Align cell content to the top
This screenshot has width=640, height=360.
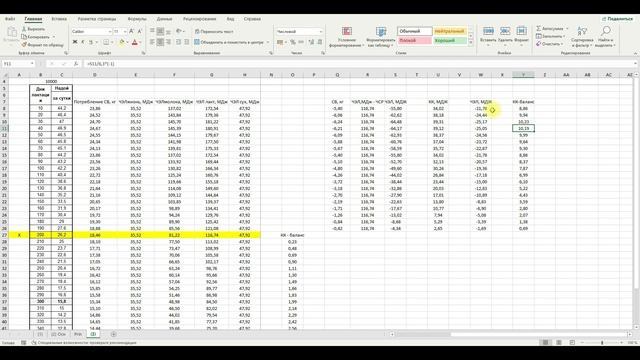coord(152,31)
